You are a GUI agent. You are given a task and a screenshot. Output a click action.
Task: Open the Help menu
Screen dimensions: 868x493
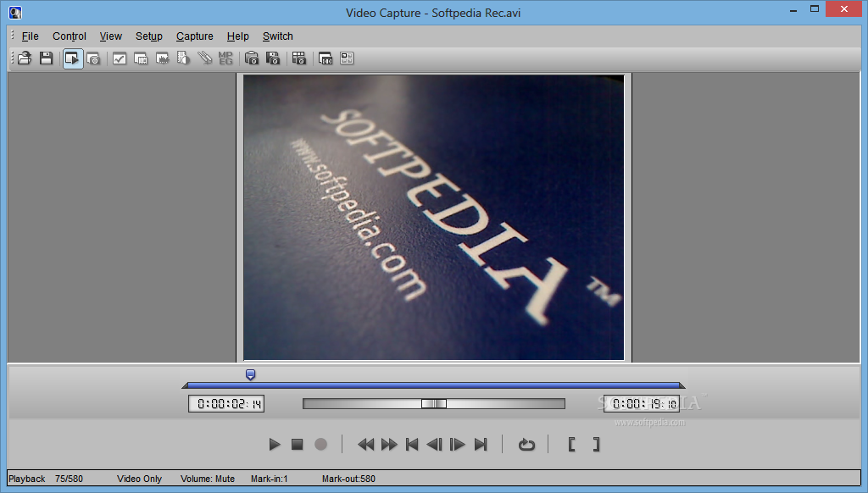click(237, 36)
